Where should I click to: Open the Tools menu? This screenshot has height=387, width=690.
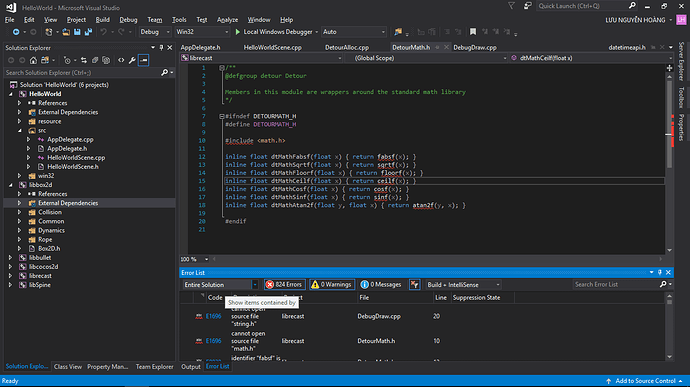tap(179, 20)
